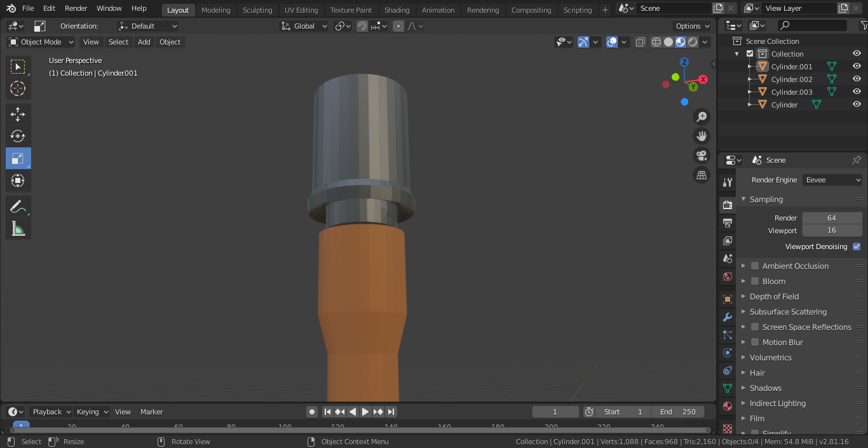This screenshot has width=868, height=448.
Task: Open the Object Mode dropdown
Action: coord(41,42)
